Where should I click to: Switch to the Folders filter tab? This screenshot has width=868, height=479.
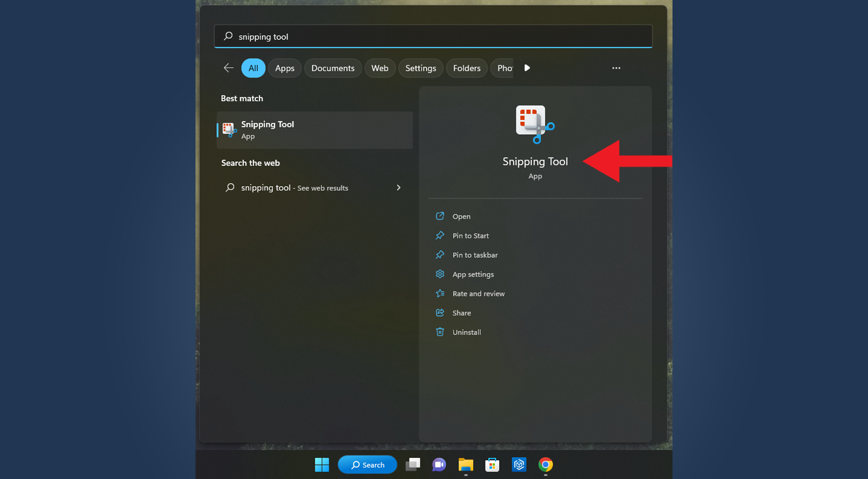pos(467,68)
